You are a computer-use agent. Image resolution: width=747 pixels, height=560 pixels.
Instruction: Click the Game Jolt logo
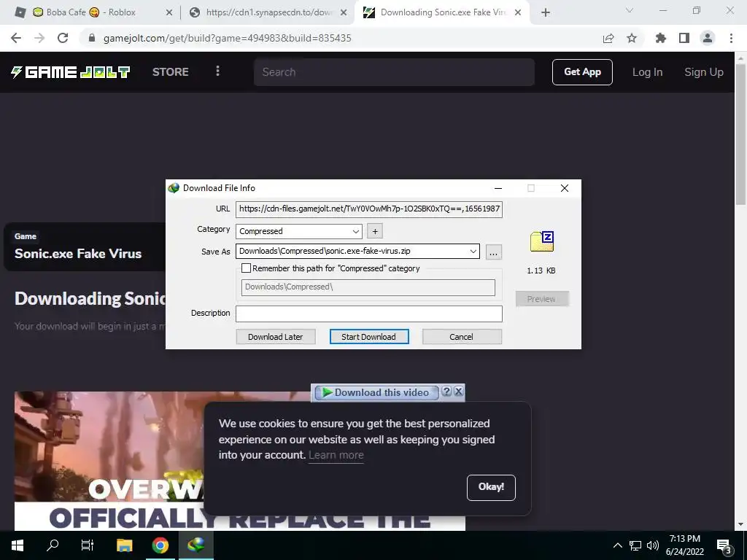[71, 72]
